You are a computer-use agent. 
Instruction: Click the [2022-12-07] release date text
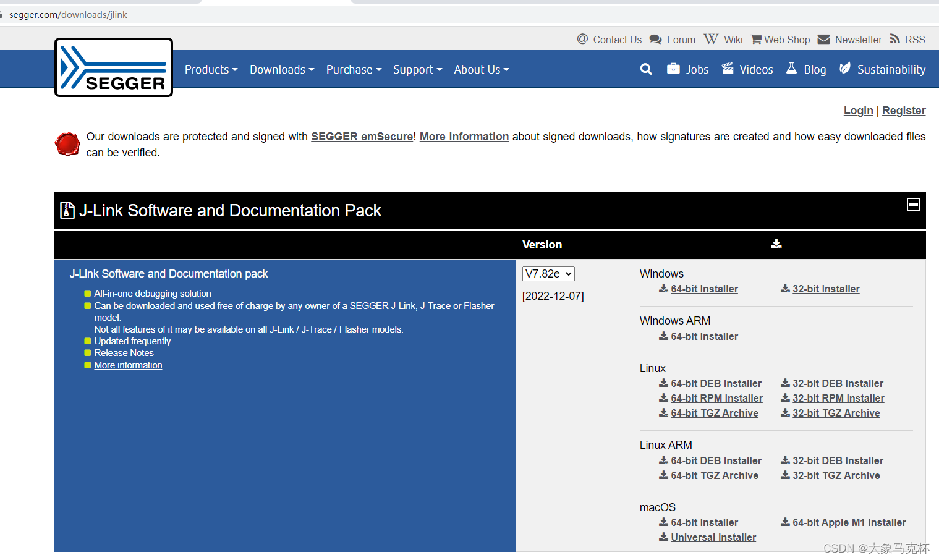click(553, 296)
